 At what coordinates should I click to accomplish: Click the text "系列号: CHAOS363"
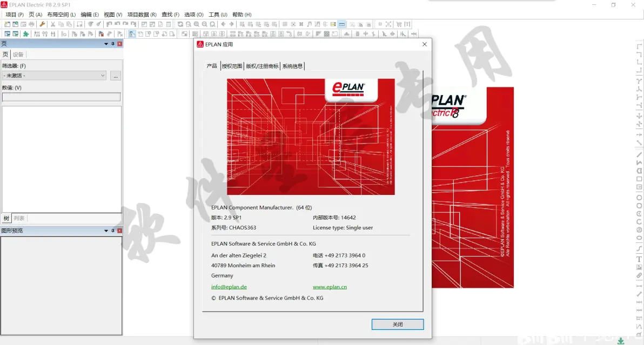point(234,228)
